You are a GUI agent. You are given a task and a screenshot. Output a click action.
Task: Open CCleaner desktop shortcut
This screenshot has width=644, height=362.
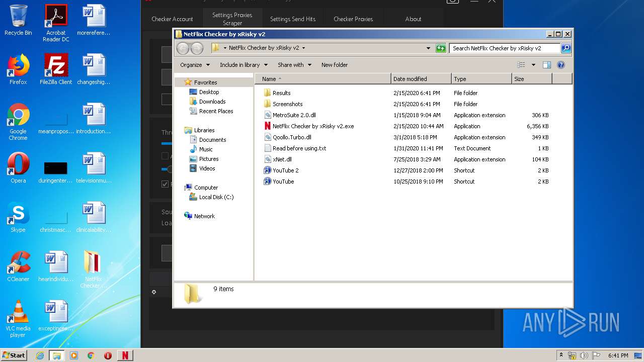point(18,266)
